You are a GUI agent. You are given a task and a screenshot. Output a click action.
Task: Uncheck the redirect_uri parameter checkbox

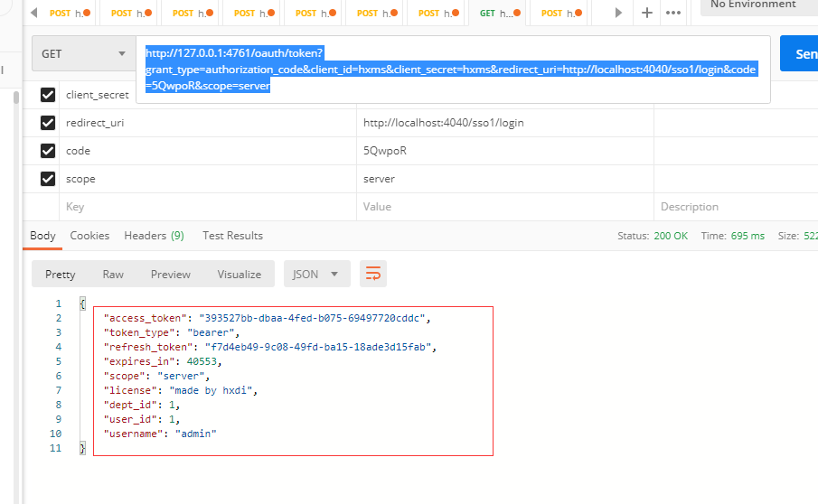coord(48,123)
